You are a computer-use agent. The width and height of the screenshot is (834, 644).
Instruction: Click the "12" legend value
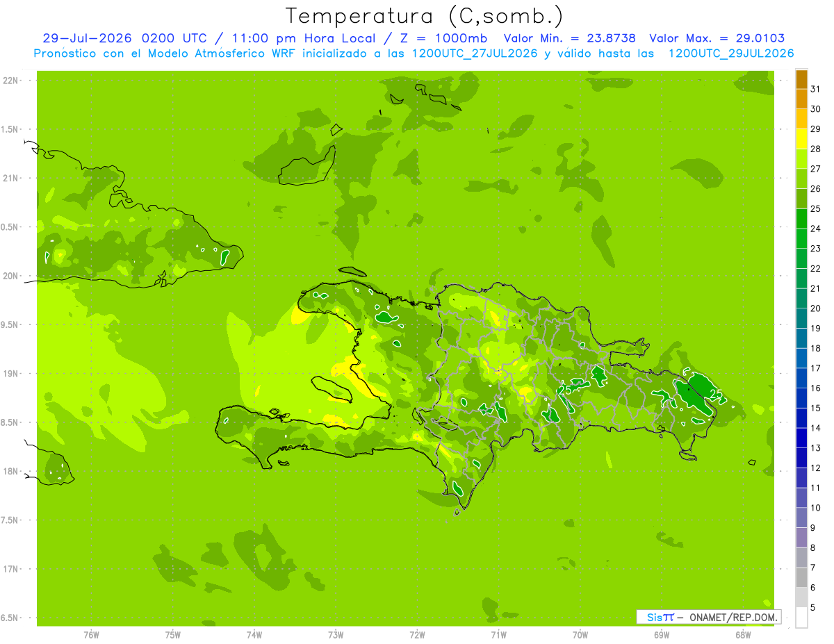(817, 468)
